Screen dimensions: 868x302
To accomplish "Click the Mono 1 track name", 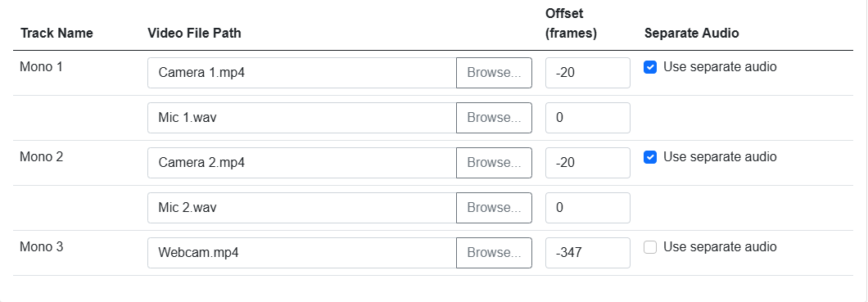I will click(42, 67).
